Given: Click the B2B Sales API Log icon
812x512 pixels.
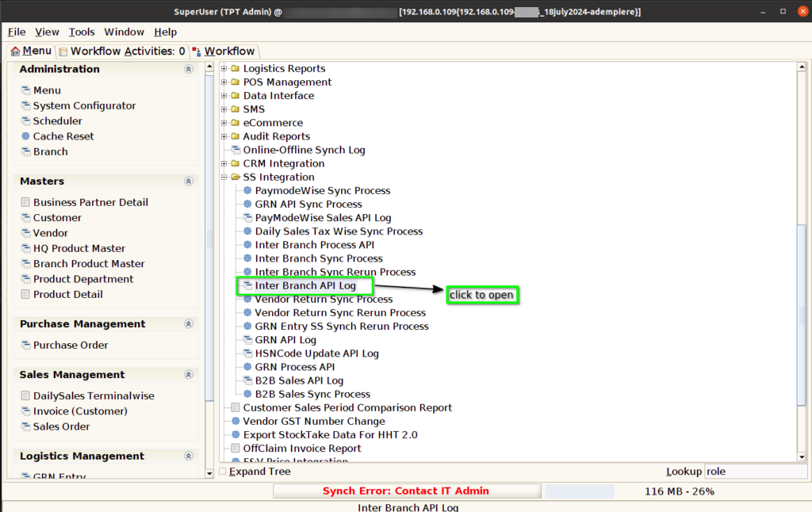Looking at the screenshot, I should (x=247, y=380).
